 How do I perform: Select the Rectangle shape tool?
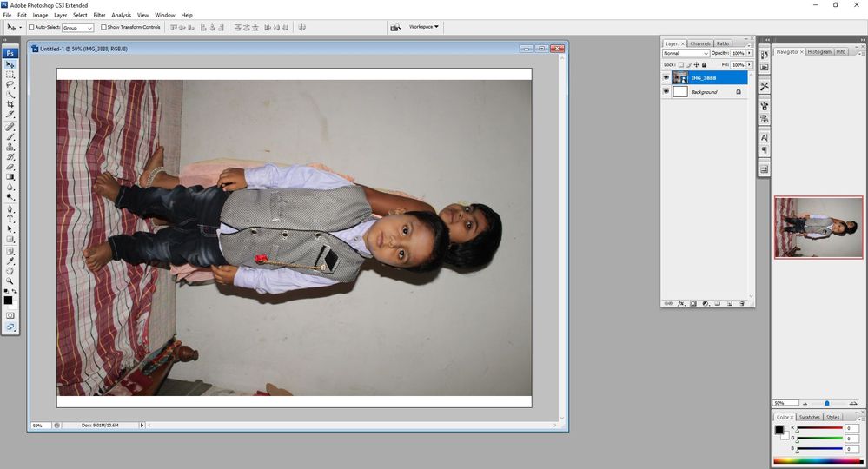(x=10, y=240)
